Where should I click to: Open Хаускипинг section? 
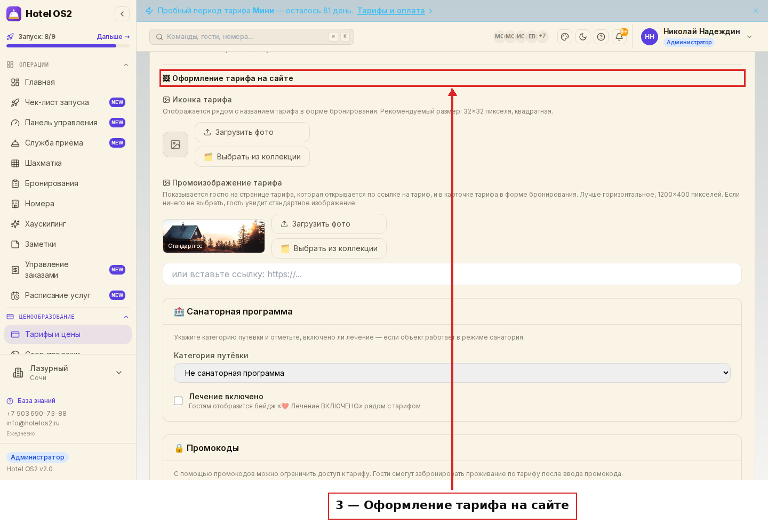tap(68, 224)
